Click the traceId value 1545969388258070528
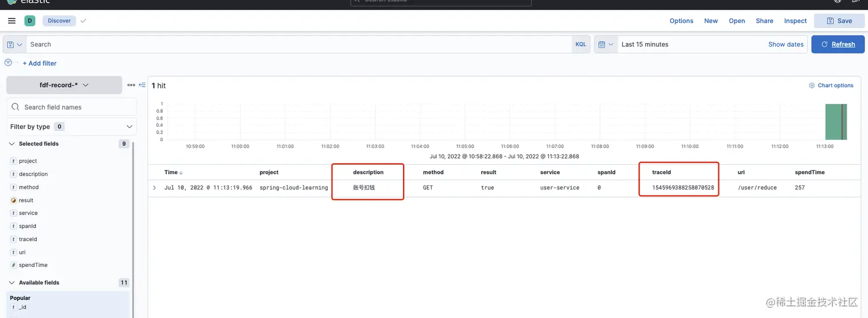Screen dimensions: 868x318 tap(683, 188)
